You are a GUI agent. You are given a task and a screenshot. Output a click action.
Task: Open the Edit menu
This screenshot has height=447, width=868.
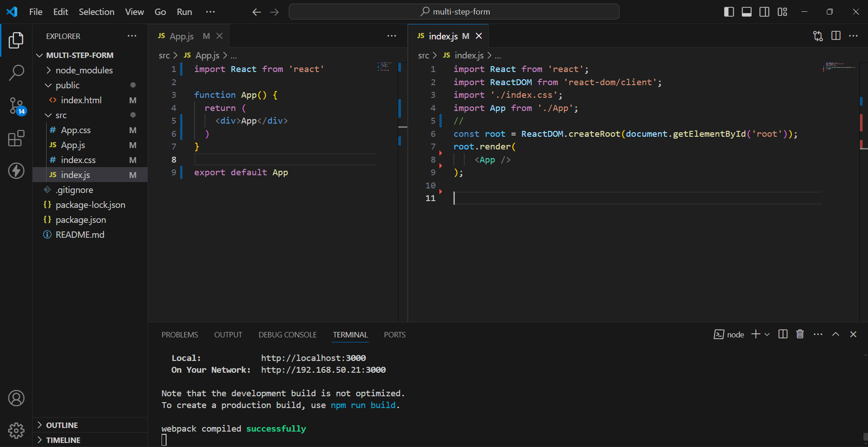(x=61, y=12)
